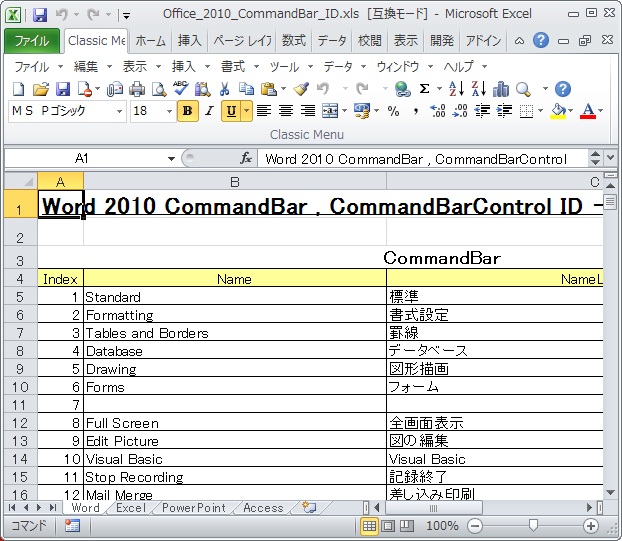Click the Copy icon

pyautogui.click(x=246, y=89)
